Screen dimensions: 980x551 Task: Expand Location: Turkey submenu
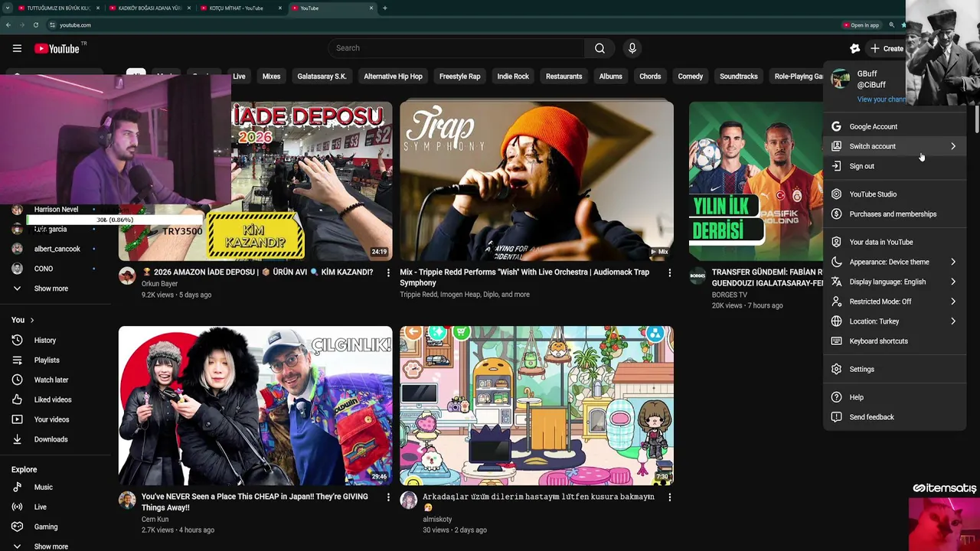point(894,321)
